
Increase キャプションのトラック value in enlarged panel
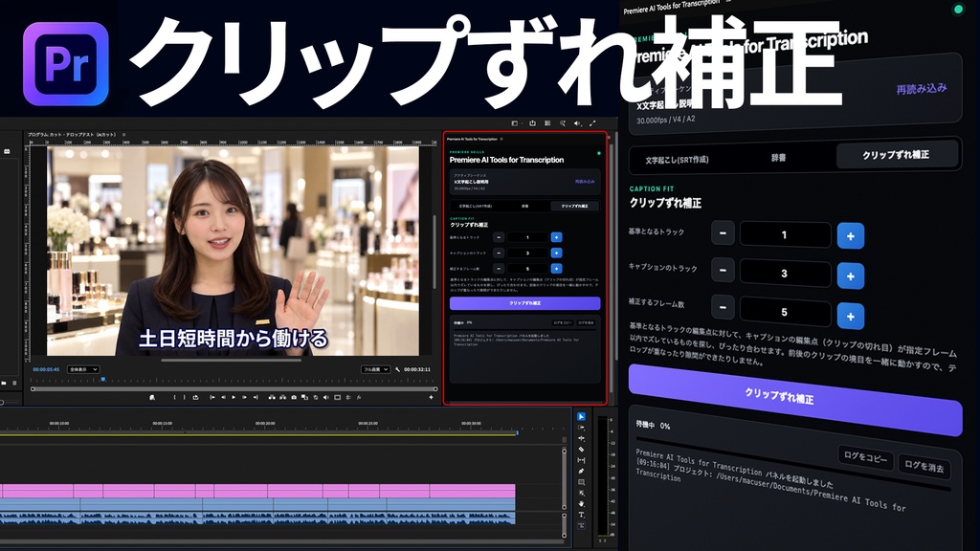pos(850,275)
